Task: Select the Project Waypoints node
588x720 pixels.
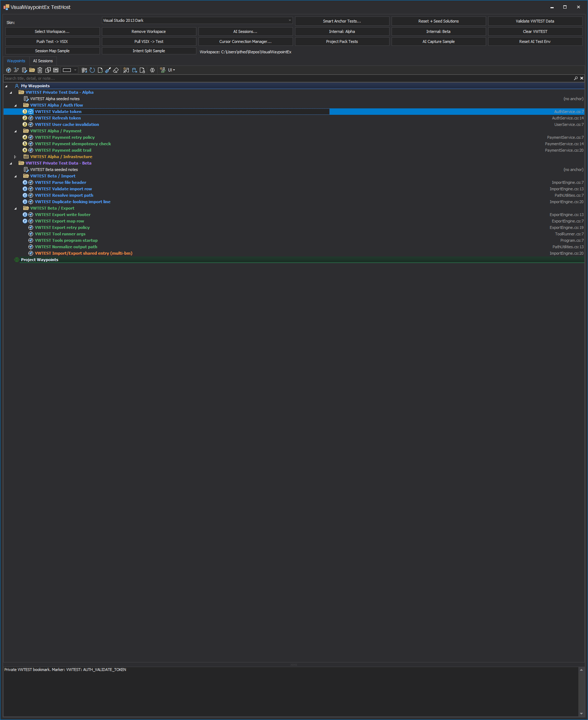Action: coord(294,260)
